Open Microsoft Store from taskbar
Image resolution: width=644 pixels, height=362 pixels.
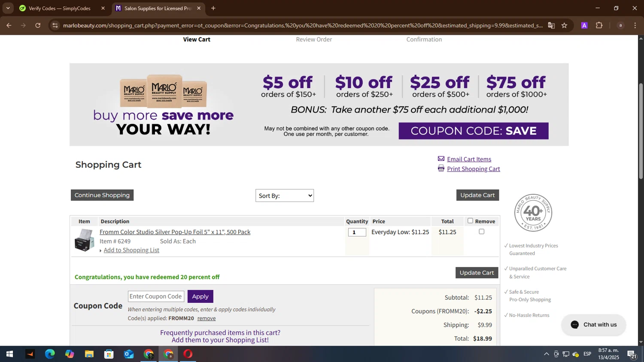tap(109, 354)
